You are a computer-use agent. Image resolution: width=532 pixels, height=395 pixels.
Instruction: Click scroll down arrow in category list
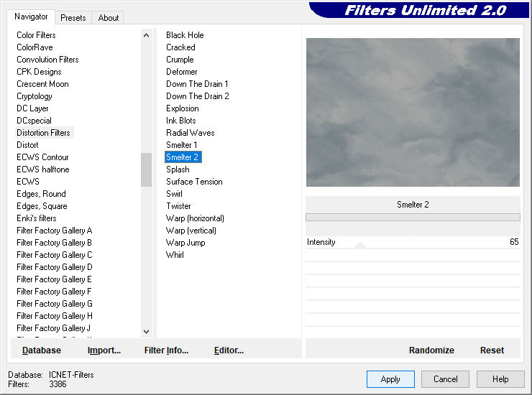pyautogui.click(x=146, y=332)
